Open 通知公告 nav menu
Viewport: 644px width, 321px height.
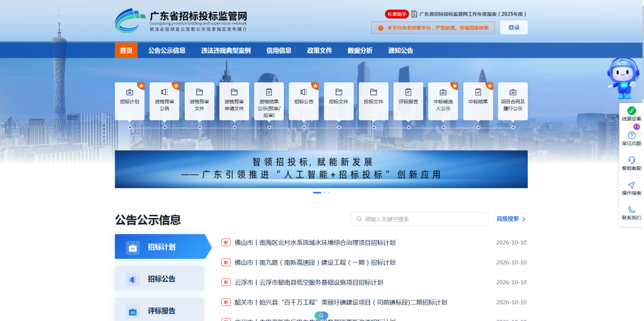point(401,51)
